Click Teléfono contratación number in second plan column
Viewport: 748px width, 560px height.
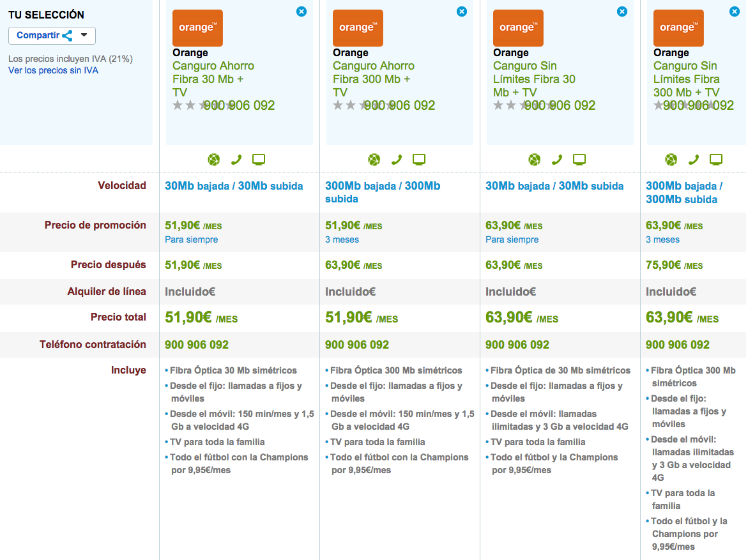coord(357,344)
